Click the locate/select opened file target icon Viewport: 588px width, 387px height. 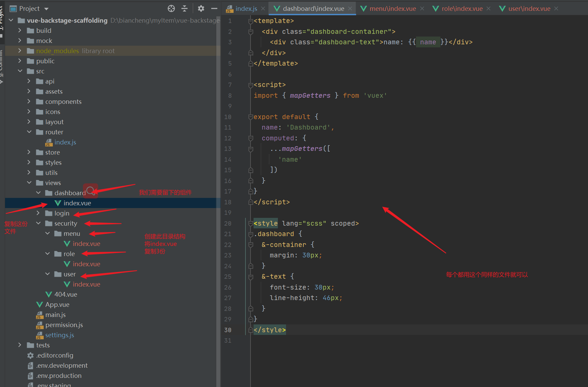point(171,8)
